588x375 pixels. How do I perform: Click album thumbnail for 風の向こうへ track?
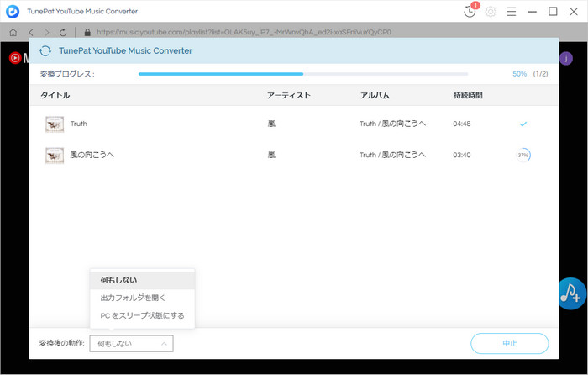pos(55,156)
